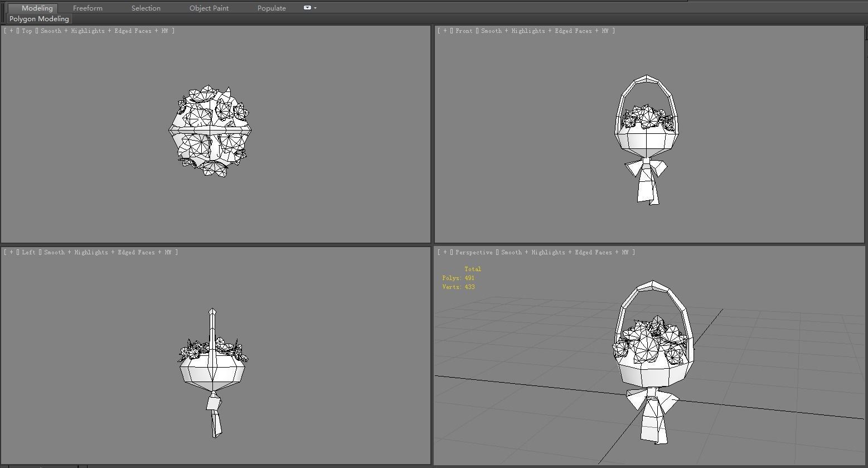Open the Perspective viewport plus menu
Viewport: 868px width, 468px height.
click(445, 252)
